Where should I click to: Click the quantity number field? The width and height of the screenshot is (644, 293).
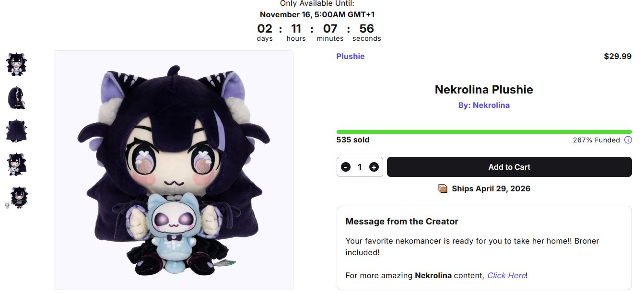(360, 167)
